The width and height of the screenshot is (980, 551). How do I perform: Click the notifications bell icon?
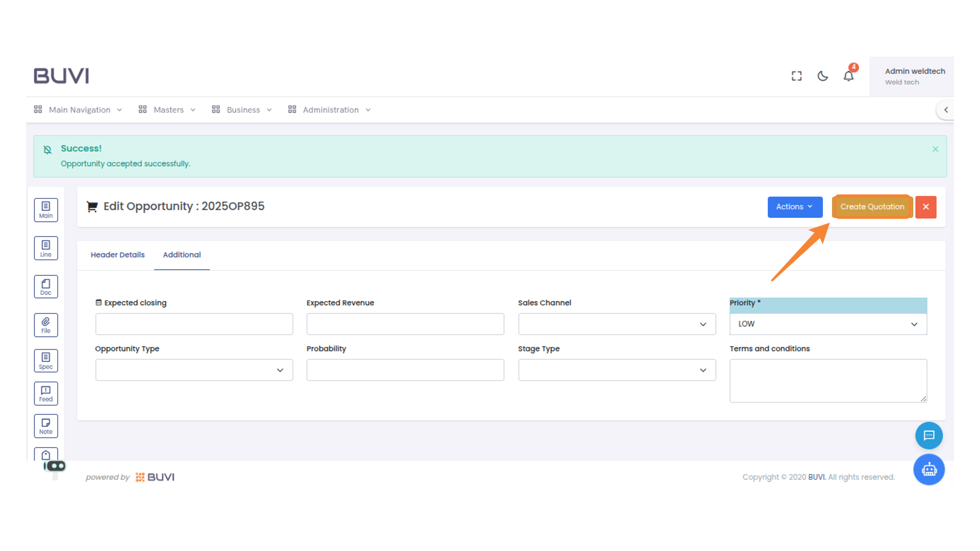848,76
